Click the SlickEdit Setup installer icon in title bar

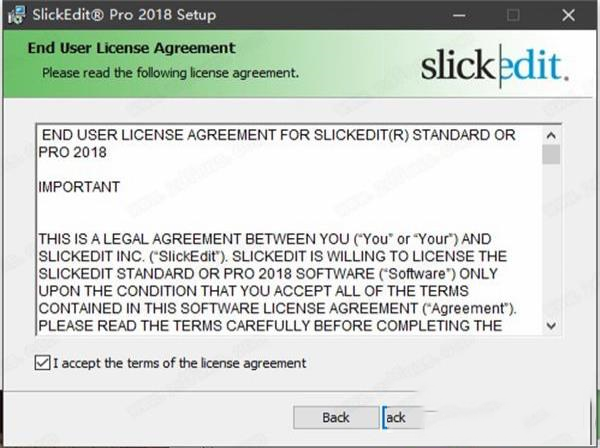(16, 15)
